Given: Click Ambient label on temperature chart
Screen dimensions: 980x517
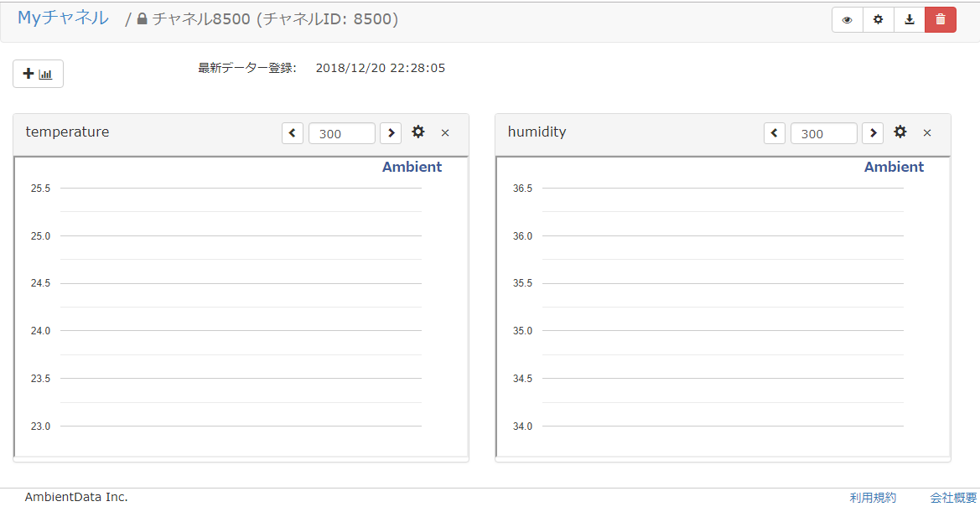Looking at the screenshot, I should coord(412,167).
